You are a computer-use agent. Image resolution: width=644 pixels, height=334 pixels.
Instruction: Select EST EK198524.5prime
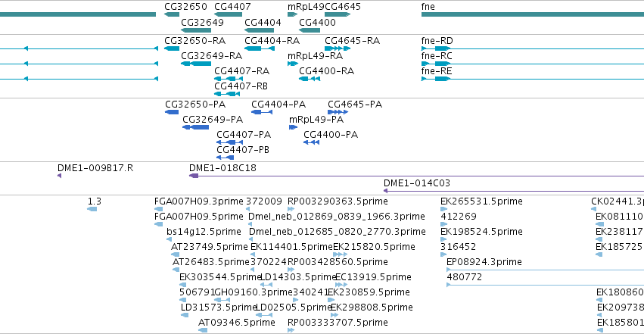pos(481,232)
